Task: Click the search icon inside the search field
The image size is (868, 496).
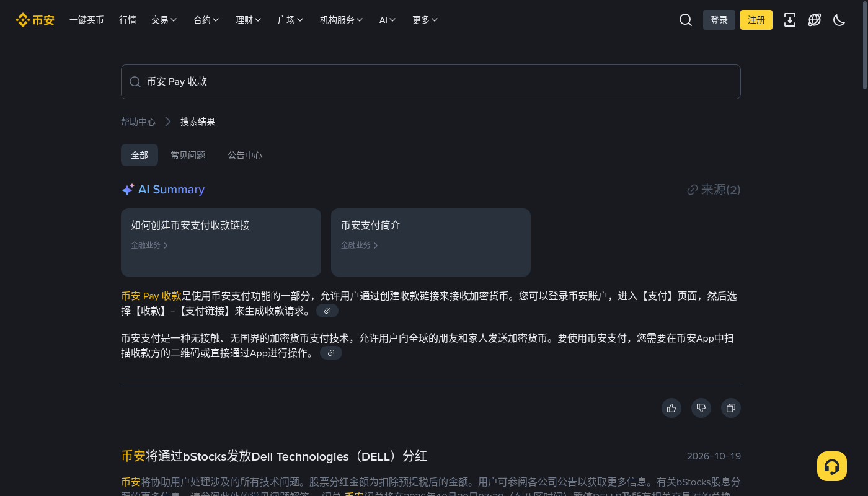Action: pos(135,82)
